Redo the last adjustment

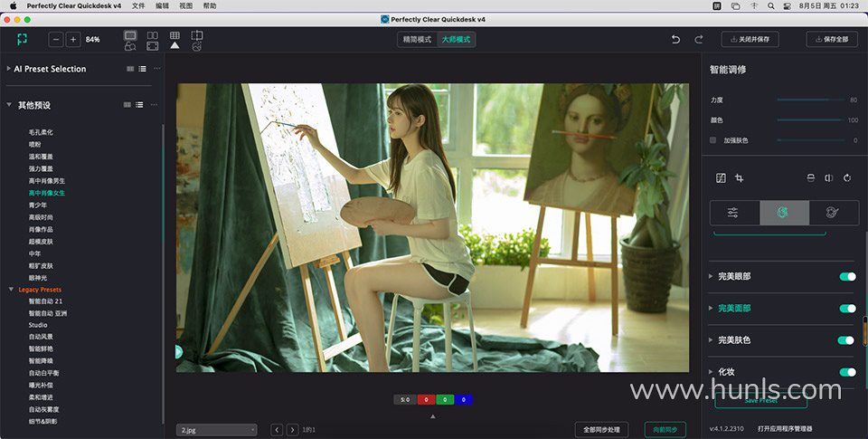pos(699,39)
